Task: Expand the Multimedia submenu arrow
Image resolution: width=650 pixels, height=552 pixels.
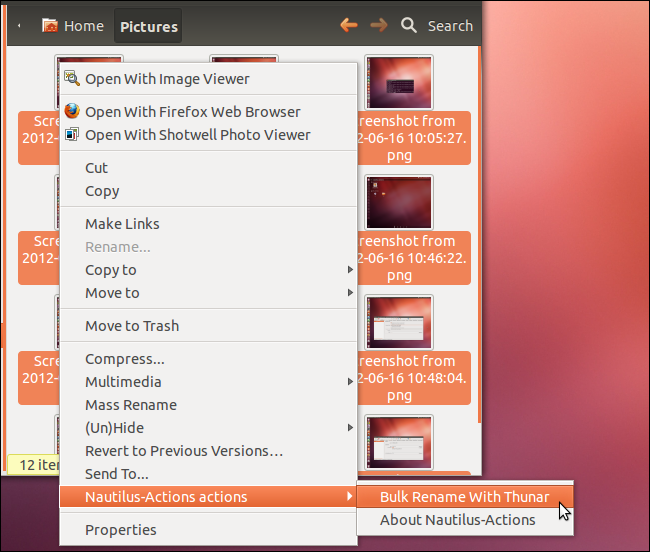Action: 350,382
